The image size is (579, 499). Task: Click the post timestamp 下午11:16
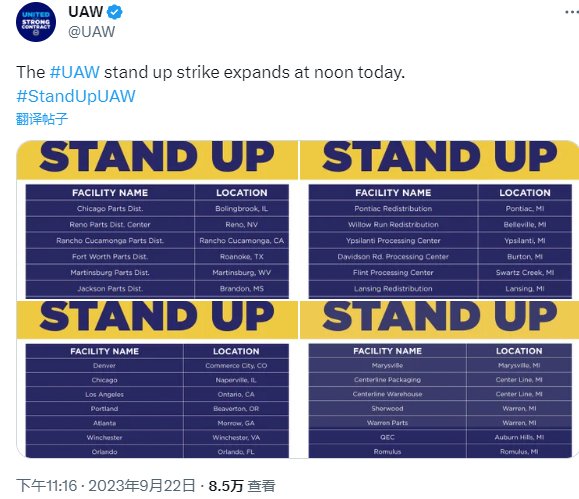(x=47, y=486)
